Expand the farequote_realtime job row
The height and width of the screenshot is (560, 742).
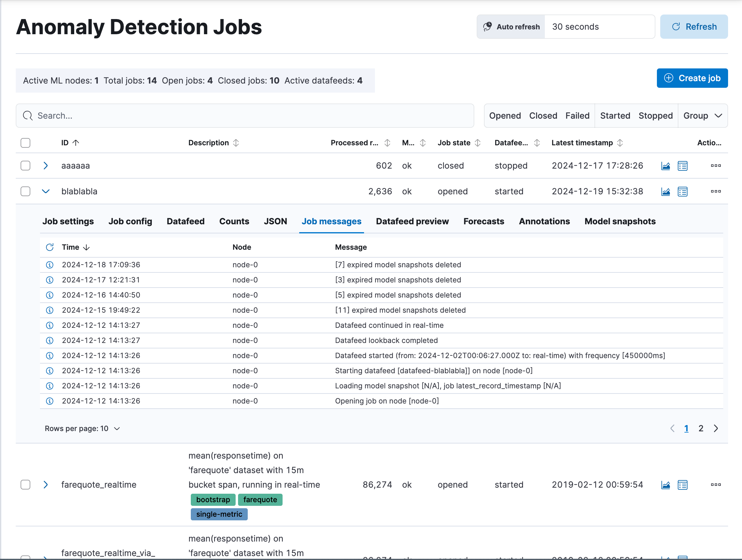click(x=46, y=485)
